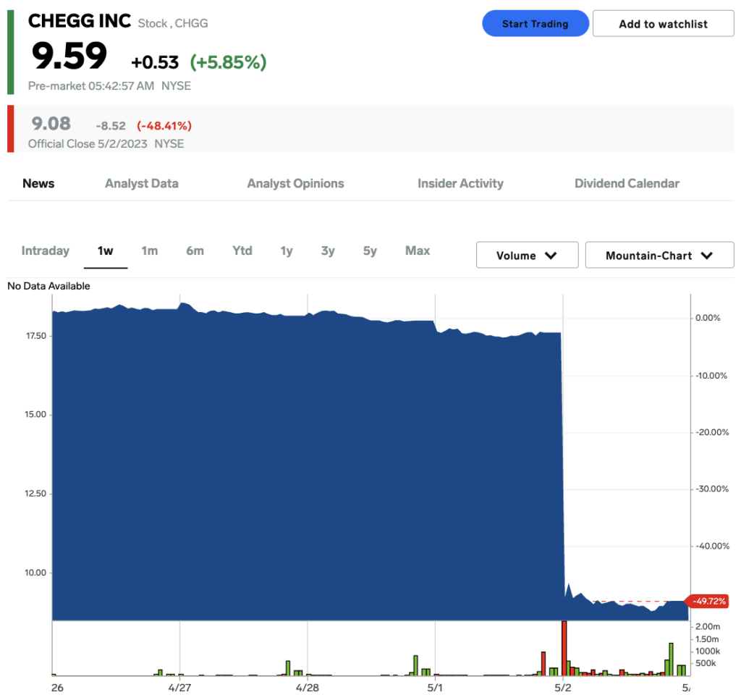Viewport: 741px width, 700px height.
Task: Click the 'No Data Available' text
Action: [x=48, y=286]
